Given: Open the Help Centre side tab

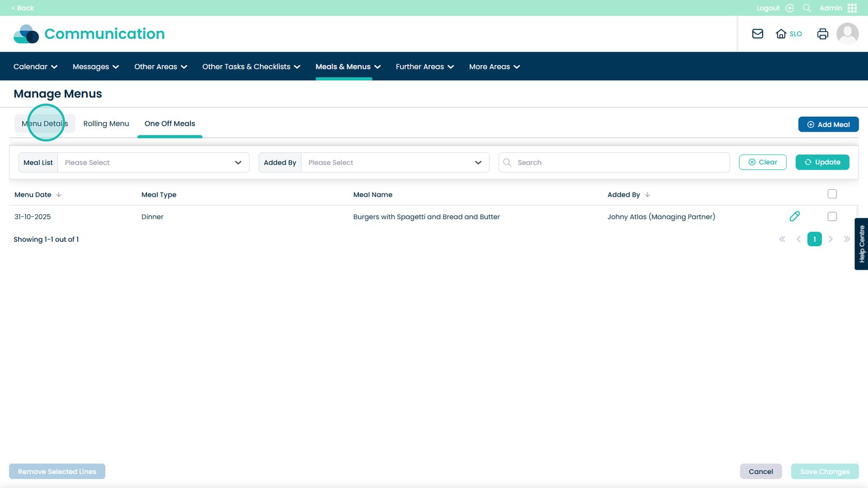Looking at the screenshot, I should pos(861,244).
